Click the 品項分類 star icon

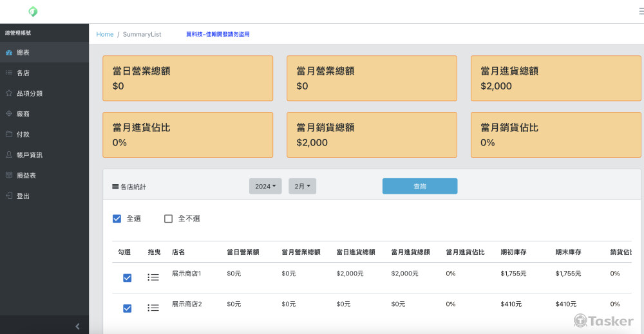[x=9, y=93]
